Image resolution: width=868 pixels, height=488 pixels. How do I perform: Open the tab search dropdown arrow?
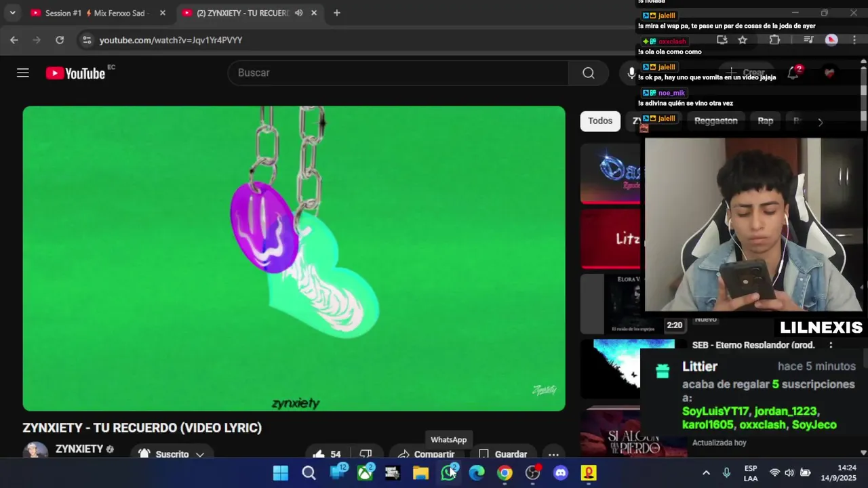pos(12,13)
